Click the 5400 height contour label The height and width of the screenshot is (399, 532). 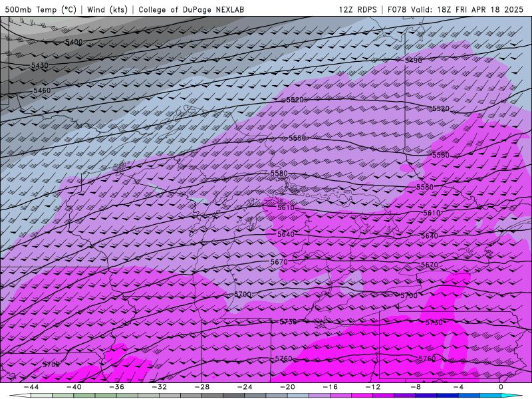[74, 42]
